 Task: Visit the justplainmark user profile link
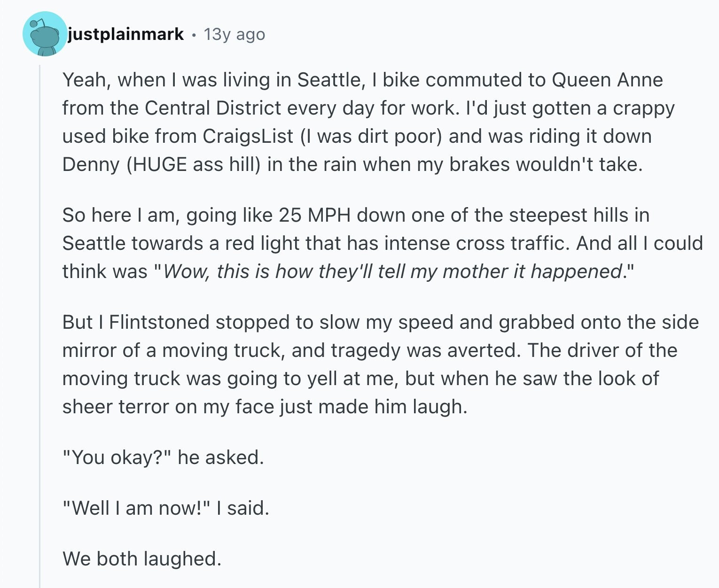tap(126, 34)
